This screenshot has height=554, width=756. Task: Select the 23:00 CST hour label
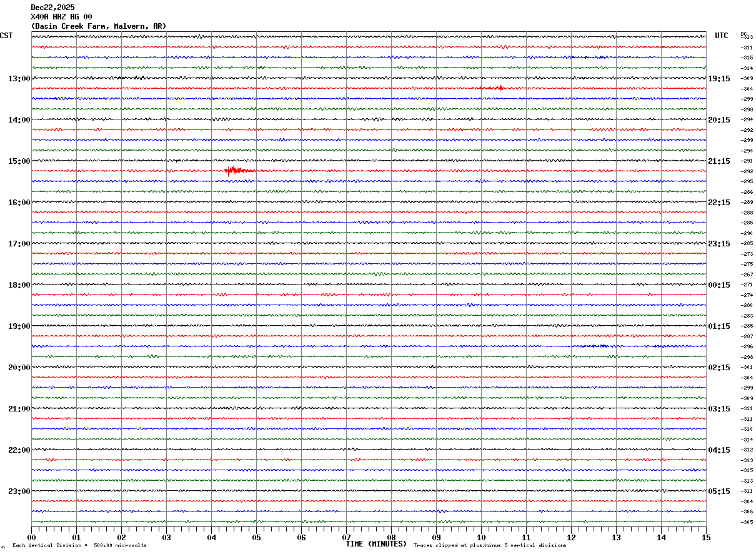pyautogui.click(x=19, y=491)
